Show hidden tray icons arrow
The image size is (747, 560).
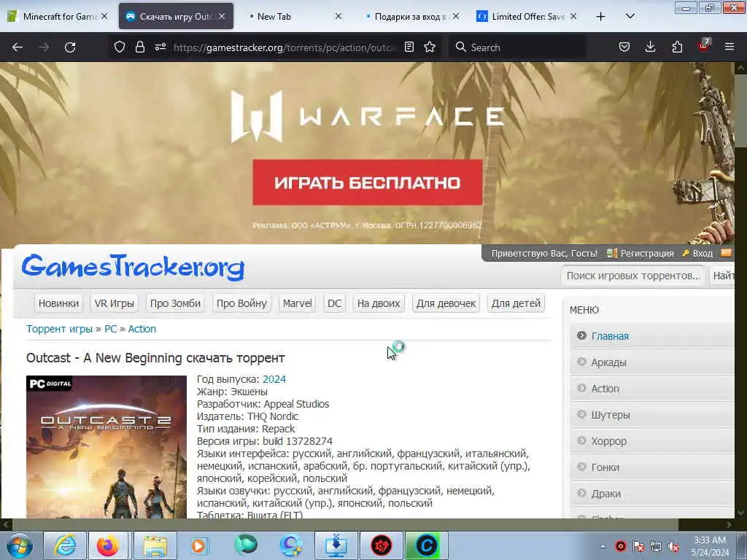tap(603, 547)
